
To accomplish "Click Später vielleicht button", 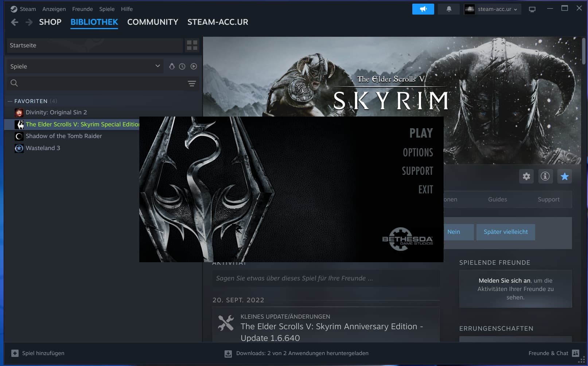I will 506,232.
